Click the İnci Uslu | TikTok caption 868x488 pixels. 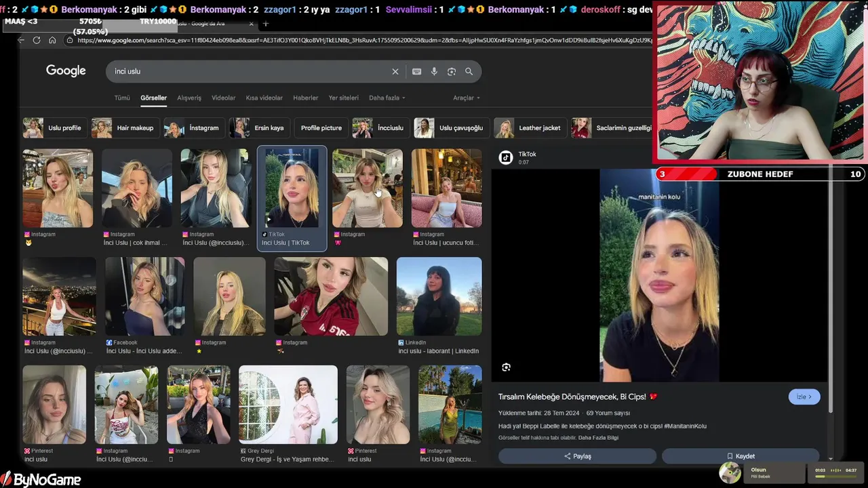pos(285,243)
